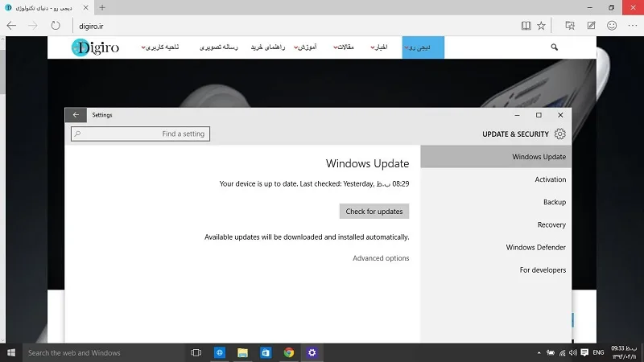Click the Find a setting field
Image resolution: width=644 pixels, height=362 pixels.
[x=140, y=134]
